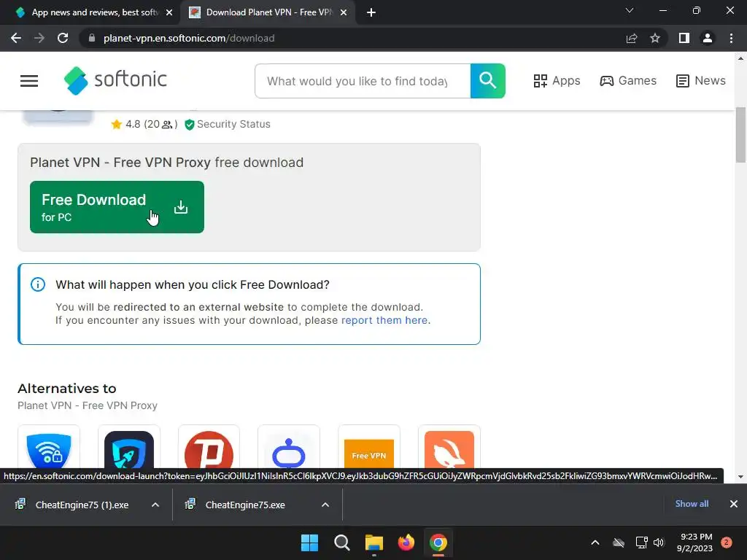Bookmark this page with the star icon

pos(655,38)
